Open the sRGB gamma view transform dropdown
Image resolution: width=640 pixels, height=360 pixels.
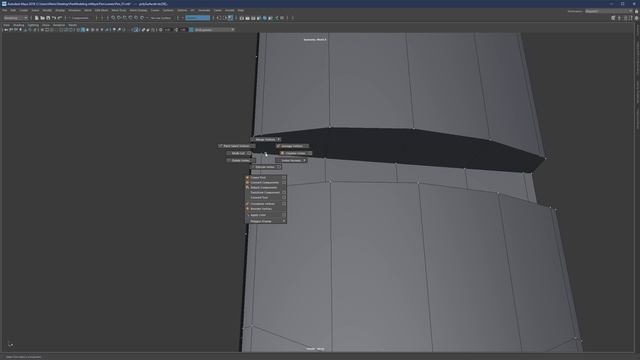[x=214, y=30]
